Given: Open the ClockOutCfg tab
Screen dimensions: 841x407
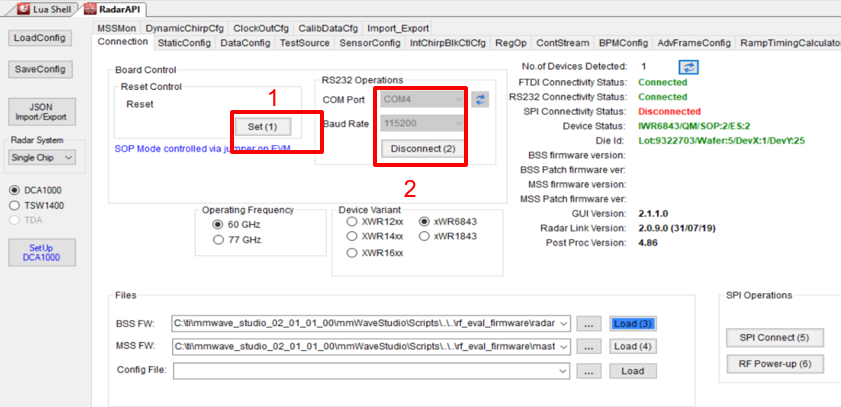Looking at the screenshot, I should point(261,28).
